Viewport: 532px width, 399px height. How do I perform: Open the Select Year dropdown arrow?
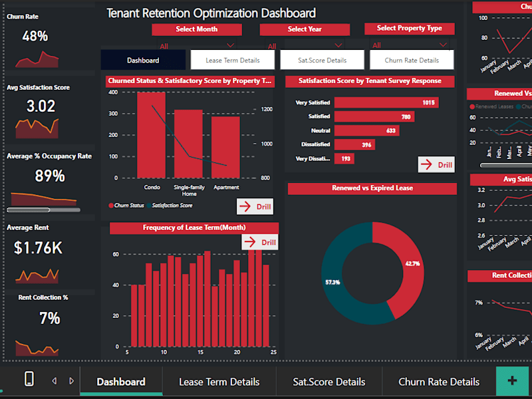[338, 45]
